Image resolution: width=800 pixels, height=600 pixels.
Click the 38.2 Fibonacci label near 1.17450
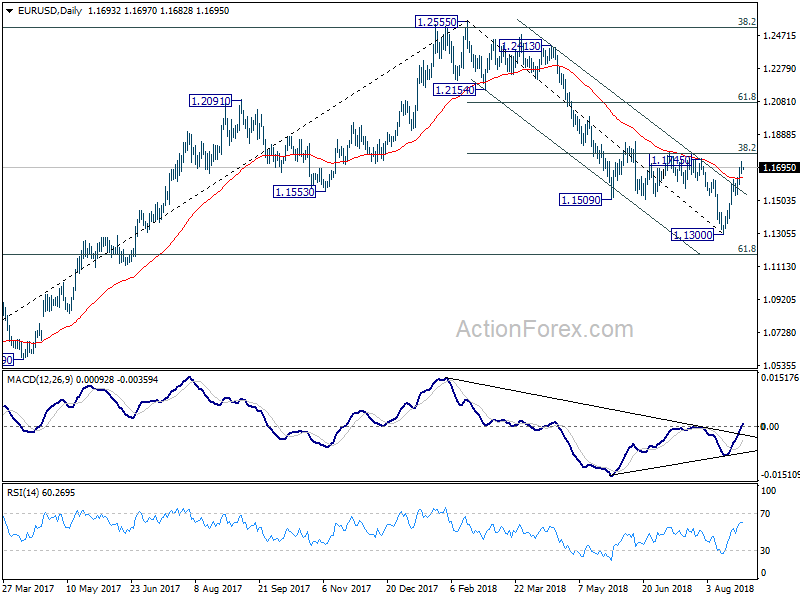(747, 148)
